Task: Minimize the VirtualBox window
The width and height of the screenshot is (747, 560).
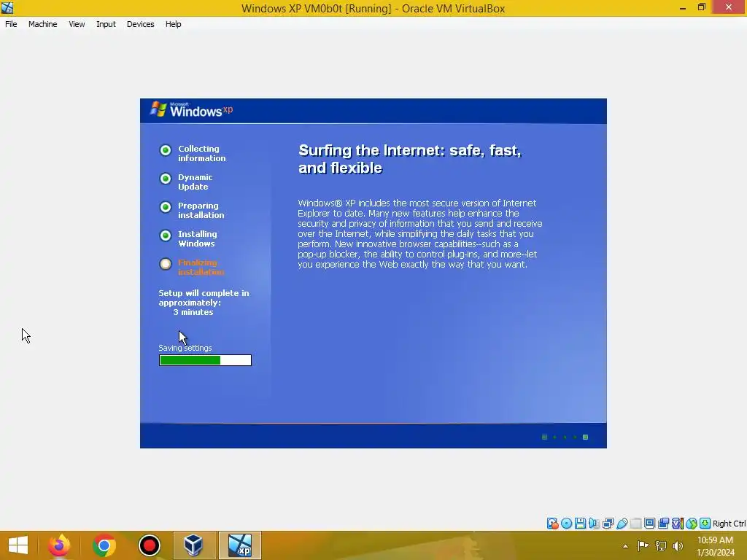Action: (x=683, y=7)
